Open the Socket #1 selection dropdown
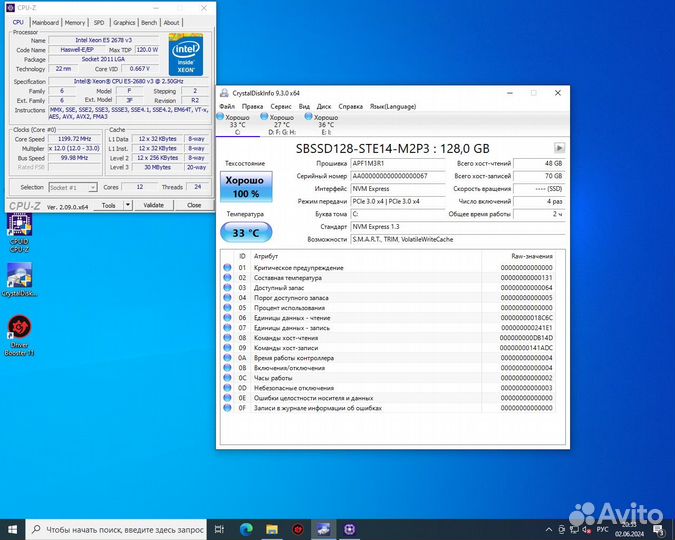Screen dimensions: 675x540 (x=72, y=187)
